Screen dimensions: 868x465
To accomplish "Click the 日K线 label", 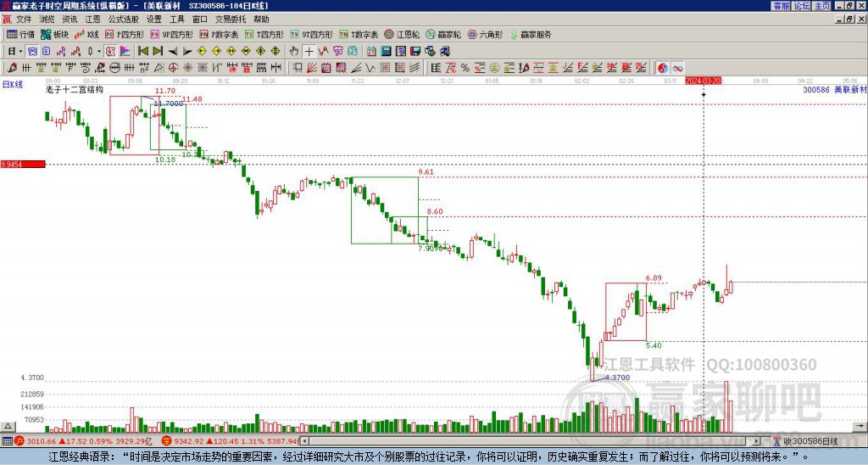I will [x=13, y=85].
